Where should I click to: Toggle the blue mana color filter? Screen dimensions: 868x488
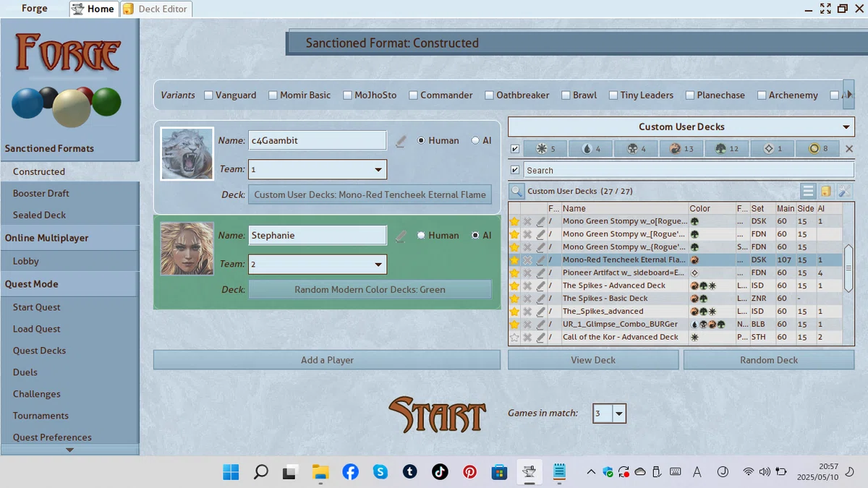pos(590,148)
